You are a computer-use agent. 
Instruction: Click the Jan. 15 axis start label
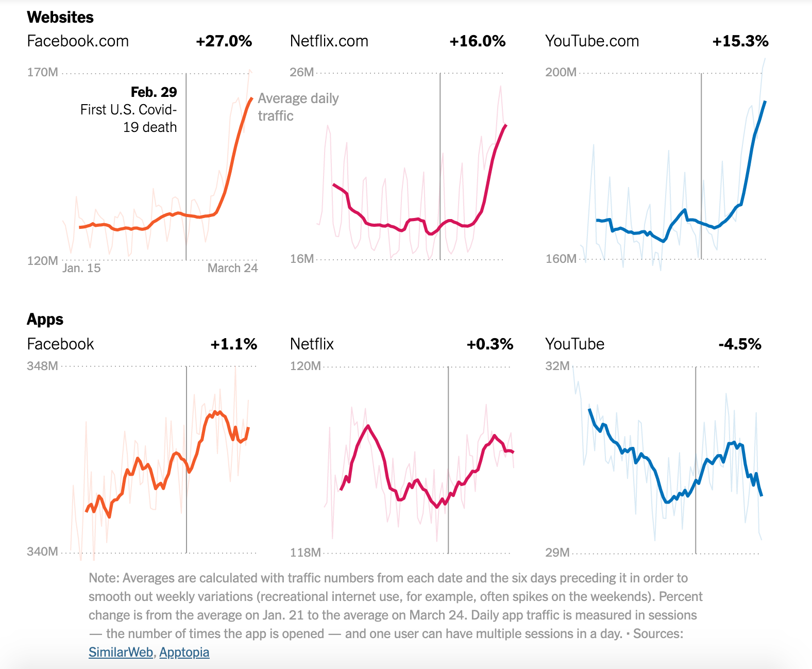pyautogui.click(x=81, y=268)
